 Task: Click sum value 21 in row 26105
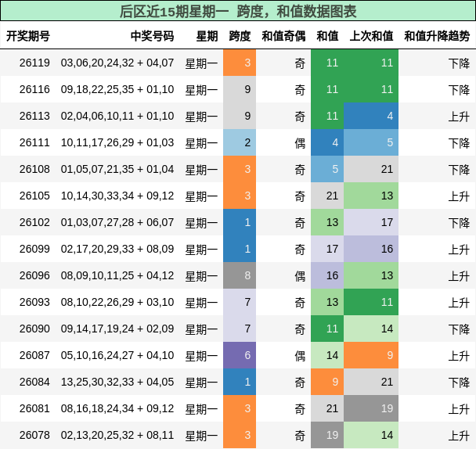tap(327, 196)
